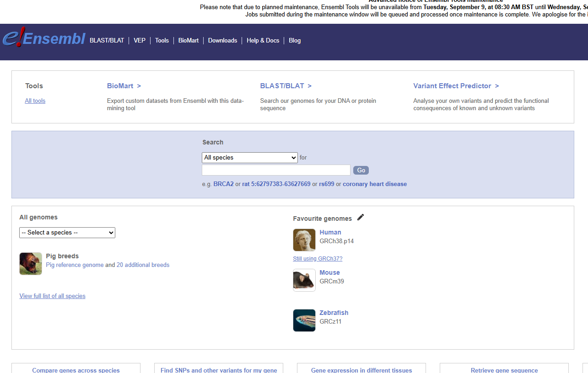Click the Favourite genomes heading
This screenshot has width=588, height=373.
point(323,218)
